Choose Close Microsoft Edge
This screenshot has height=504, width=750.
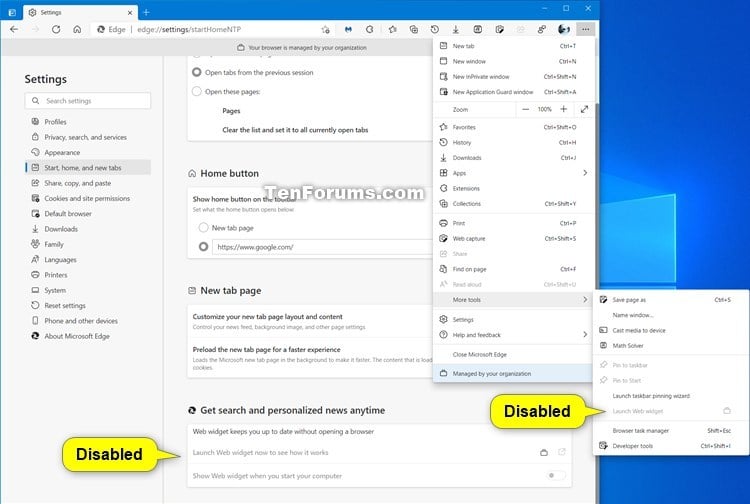pyautogui.click(x=513, y=354)
